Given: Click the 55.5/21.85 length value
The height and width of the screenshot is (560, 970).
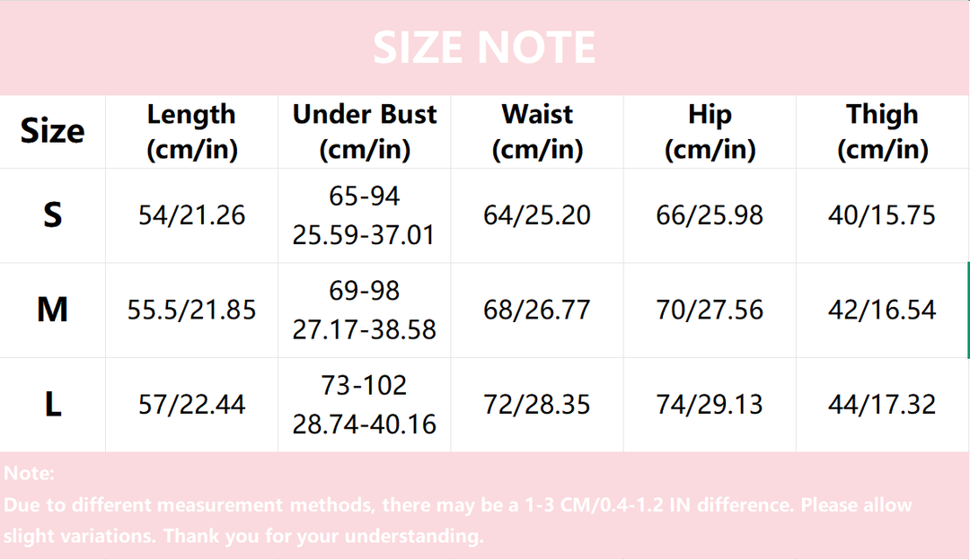Looking at the screenshot, I should (x=192, y=311).
